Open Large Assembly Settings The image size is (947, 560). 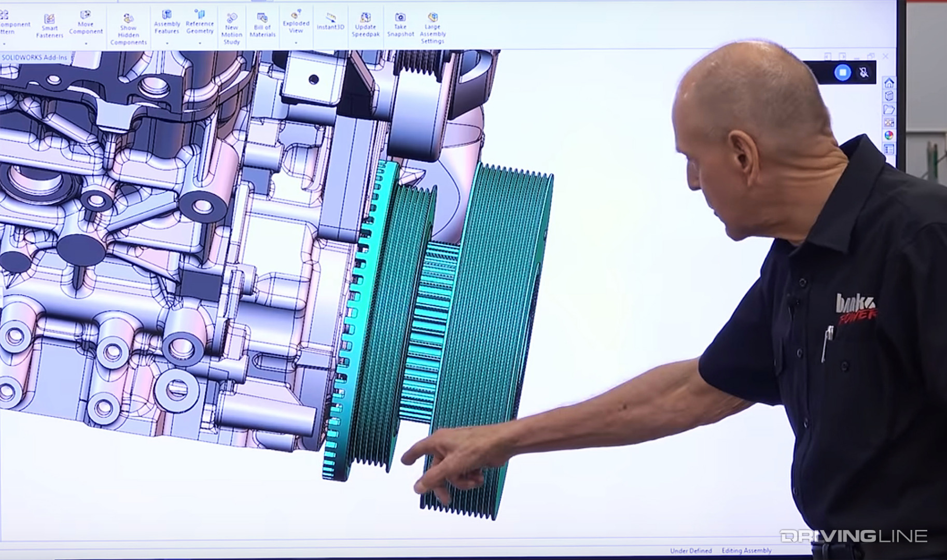click(x=433, y=29)
